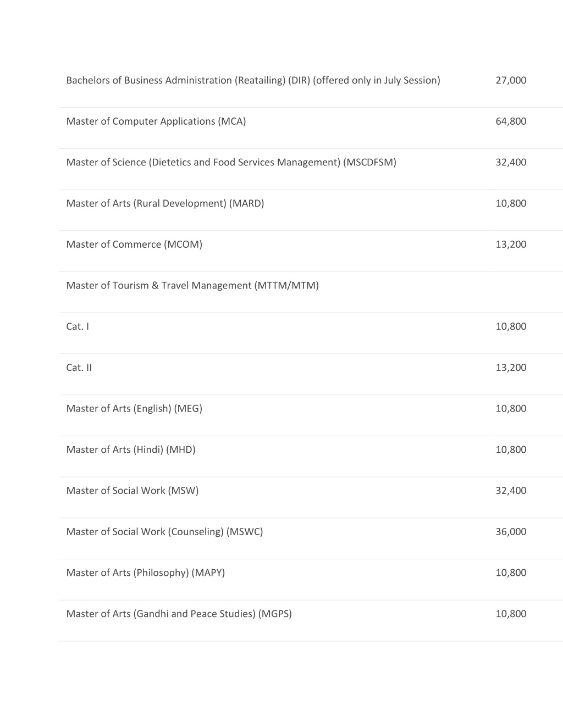This screenshot has height=728, width=563.
Task: Click the 27,000 fee value
Action: tap(511, 80)
